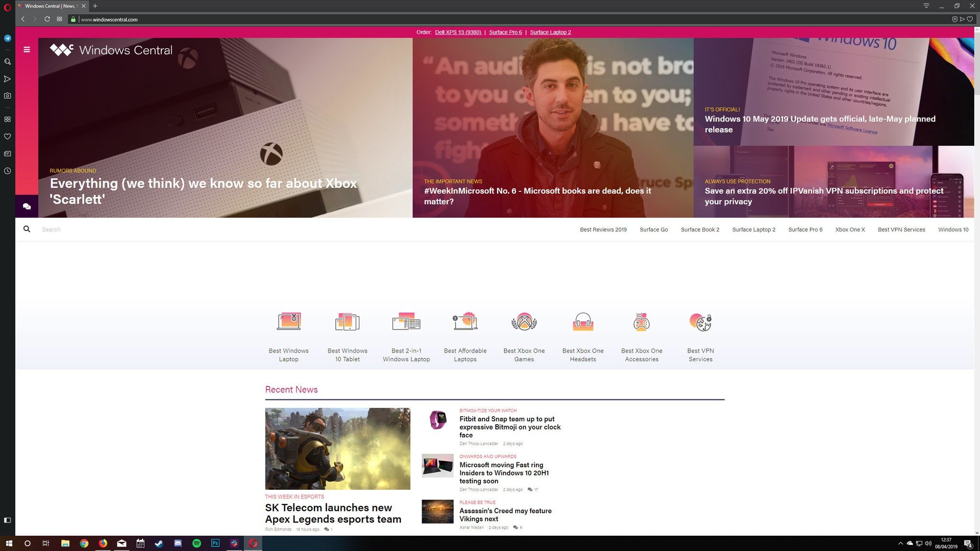Viewport: 980px width, 551px height.
Task: Open Best Windows Laptop icon
Action: [x=289, y=321]
